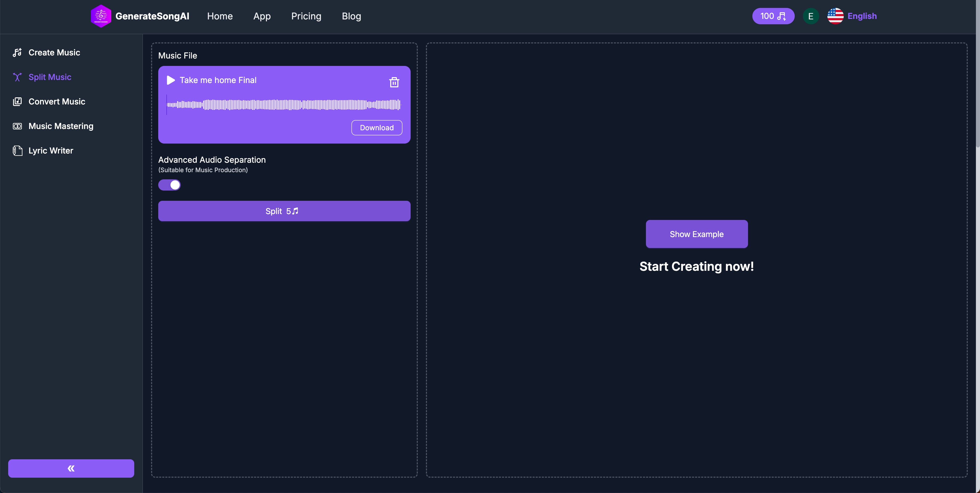This screenshot has height=493, width=980.
Task: Click the Split Music branching icon
Action: (17, 77)
